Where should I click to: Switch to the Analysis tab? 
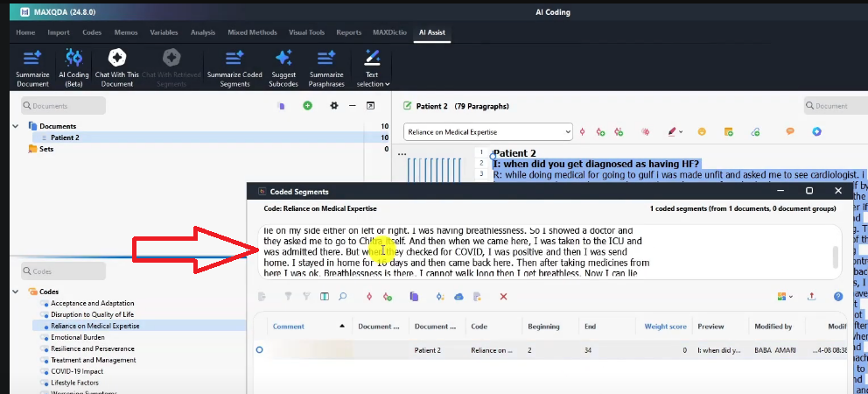[x=203, y=32]
